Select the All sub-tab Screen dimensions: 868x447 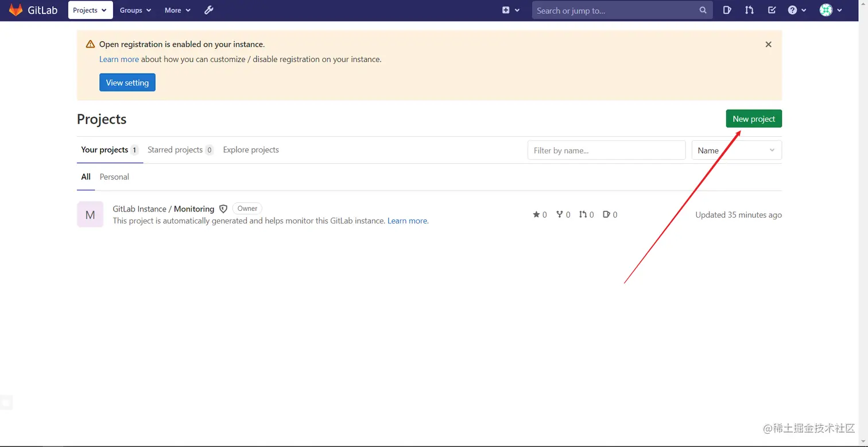point(86,177)
